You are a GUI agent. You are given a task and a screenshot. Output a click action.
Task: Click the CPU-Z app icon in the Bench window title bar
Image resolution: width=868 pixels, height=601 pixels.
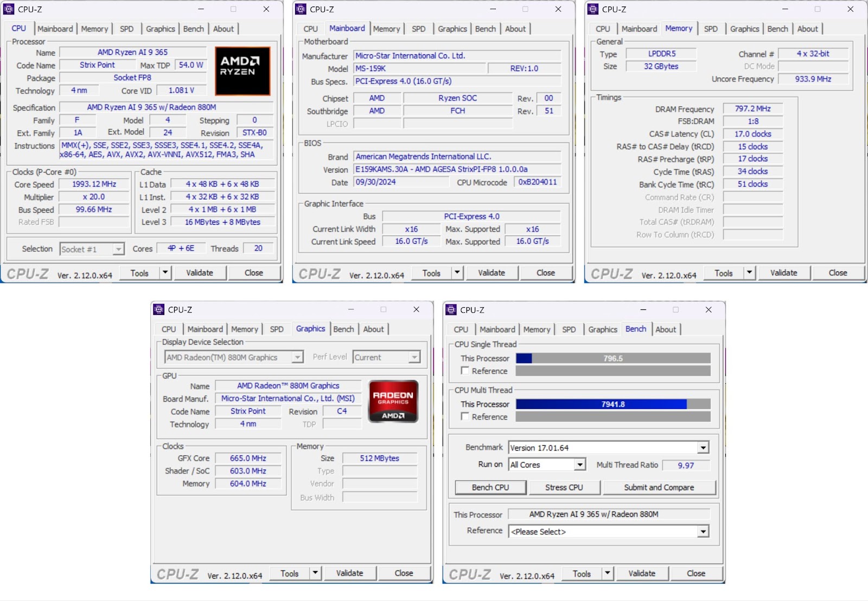click(451, 309)
